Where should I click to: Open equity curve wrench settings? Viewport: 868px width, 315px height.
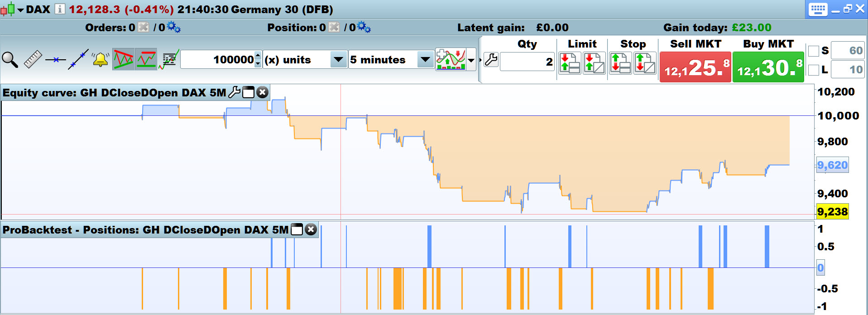tap(235, 92)
